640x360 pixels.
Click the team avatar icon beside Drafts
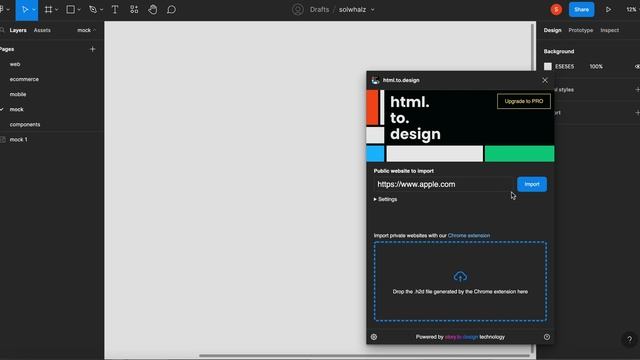pos(298,9)
